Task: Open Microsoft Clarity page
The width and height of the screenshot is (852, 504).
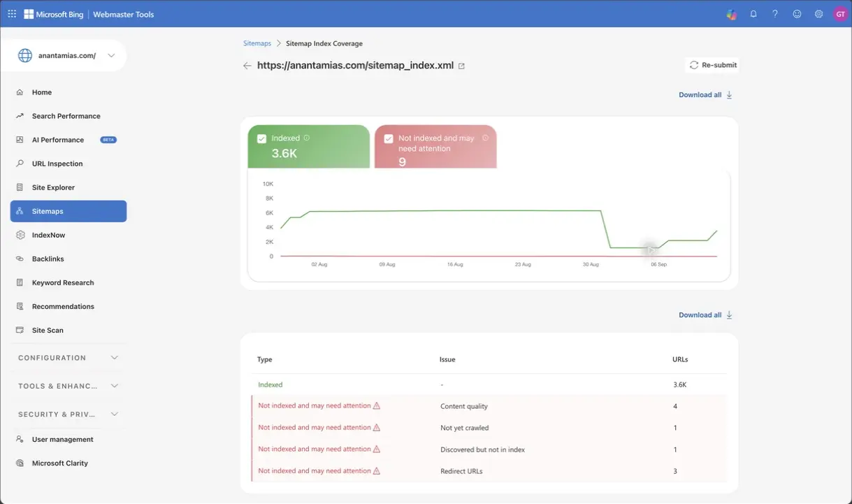Action: [68, 463]
